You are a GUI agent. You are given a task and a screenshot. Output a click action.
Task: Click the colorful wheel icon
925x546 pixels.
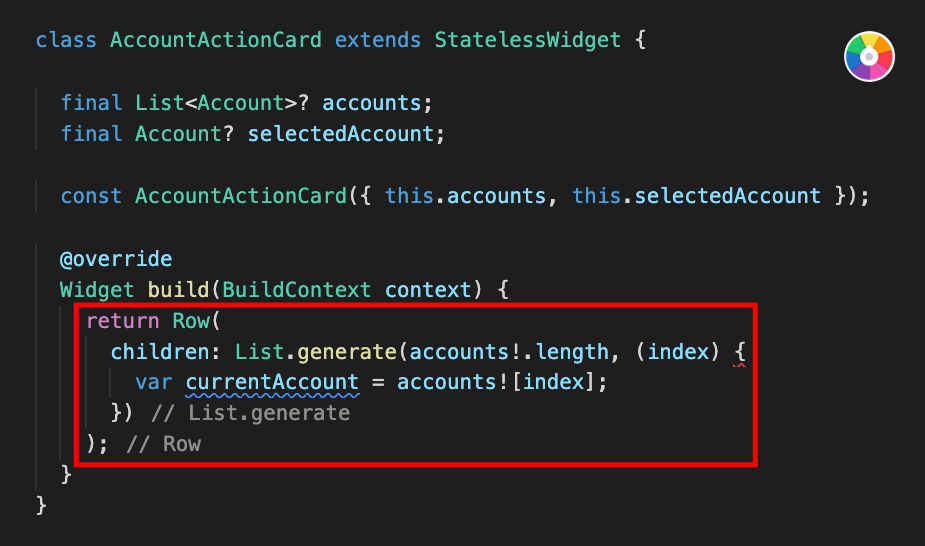point(869,57)
